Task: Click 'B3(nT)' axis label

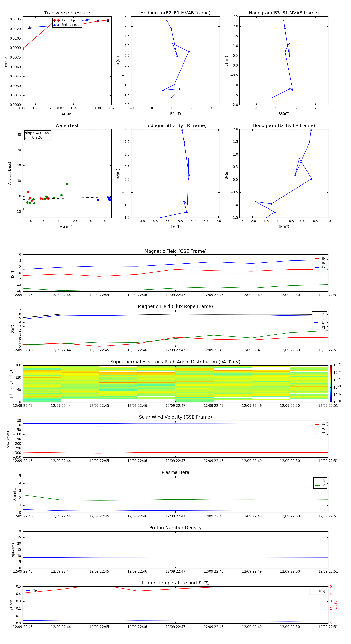Action: click(x=284, y=114)
